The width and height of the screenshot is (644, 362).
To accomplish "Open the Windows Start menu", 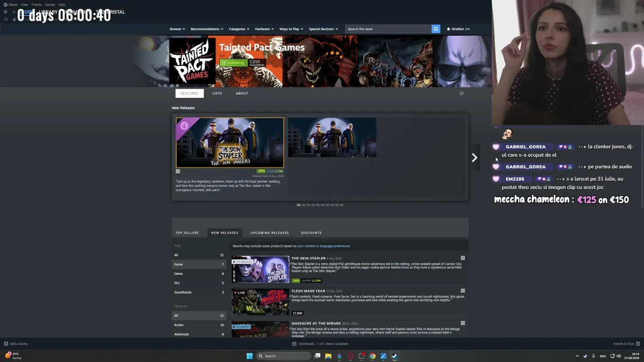I will pos(250,356).
